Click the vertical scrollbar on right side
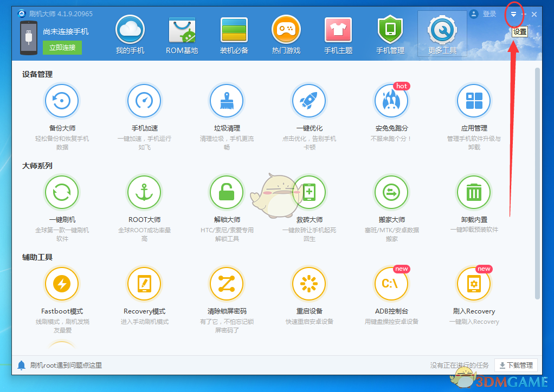The height and width of the screenshot is (392, 554). click(537, 183)
